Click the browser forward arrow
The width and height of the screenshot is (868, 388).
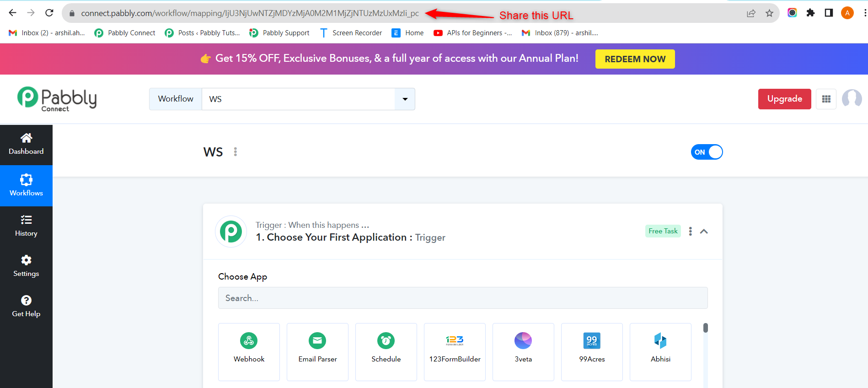tap(31, 13)
